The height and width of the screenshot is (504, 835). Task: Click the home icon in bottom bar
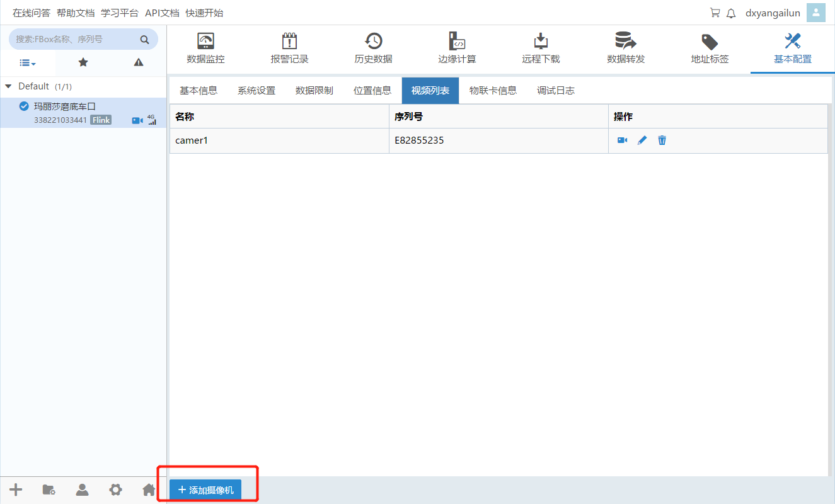click(149, 490)
